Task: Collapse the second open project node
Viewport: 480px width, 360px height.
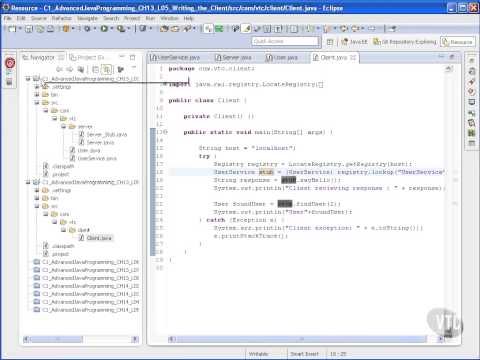Action: pyautogui.click(x=28, y=182)
